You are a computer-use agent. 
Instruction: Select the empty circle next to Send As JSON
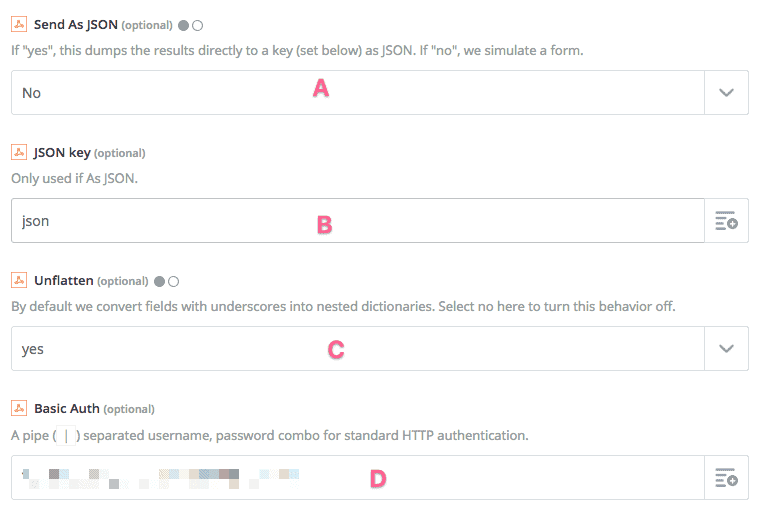click(197, 25)
